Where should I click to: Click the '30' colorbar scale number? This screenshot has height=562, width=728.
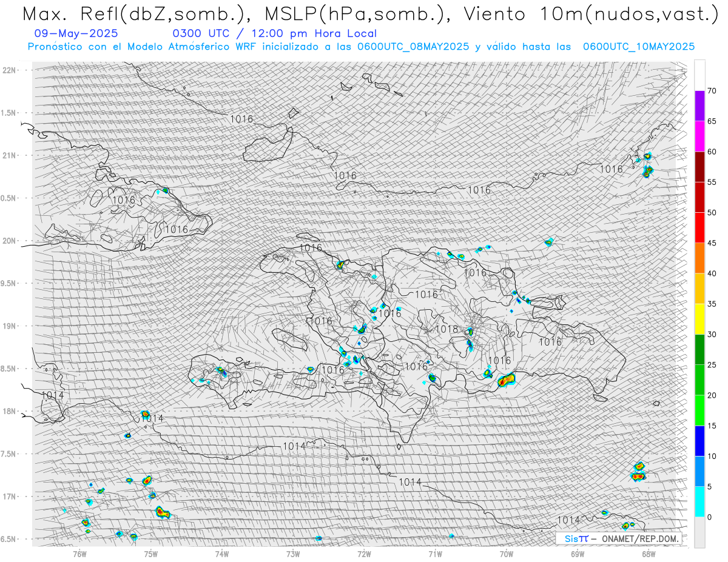[712, 335]
